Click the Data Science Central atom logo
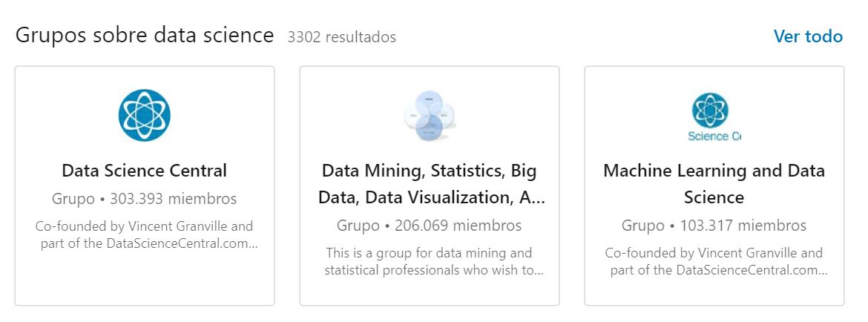 145,115
